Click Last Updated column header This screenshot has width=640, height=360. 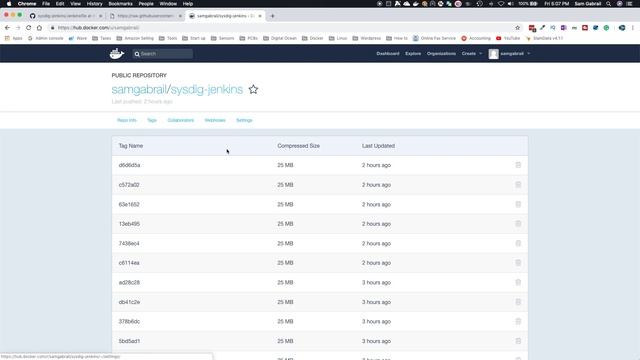point(378,146)
